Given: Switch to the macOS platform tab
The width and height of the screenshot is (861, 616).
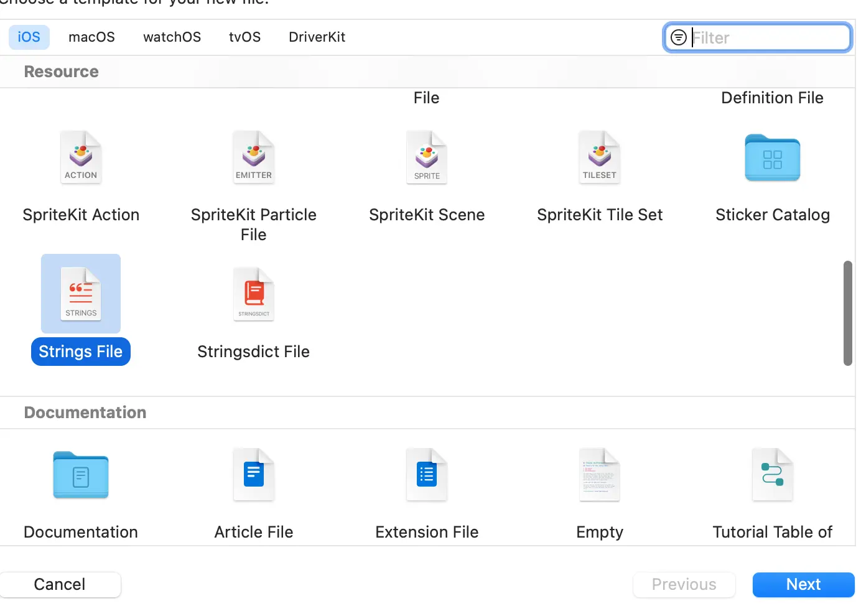Looking at the screenshot, I should (91, 37).
